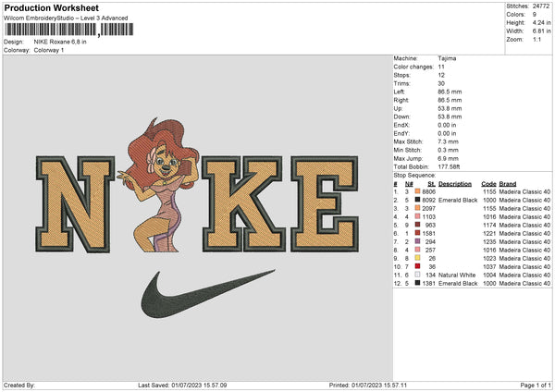
Task: Click the dark swoosh logo below the letters
Action: pos(208,294)
